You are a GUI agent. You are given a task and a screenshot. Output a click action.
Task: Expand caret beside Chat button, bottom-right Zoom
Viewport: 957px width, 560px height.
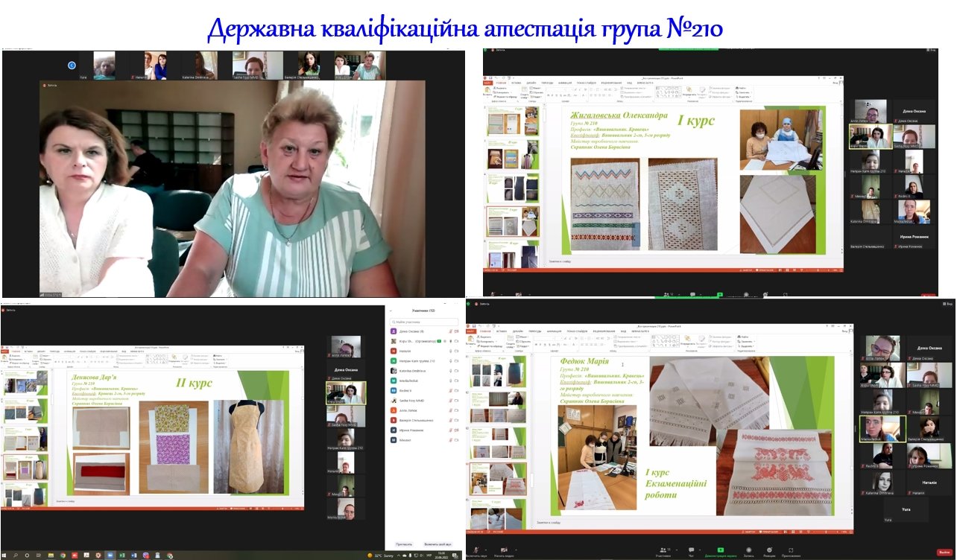click(700, 550)
